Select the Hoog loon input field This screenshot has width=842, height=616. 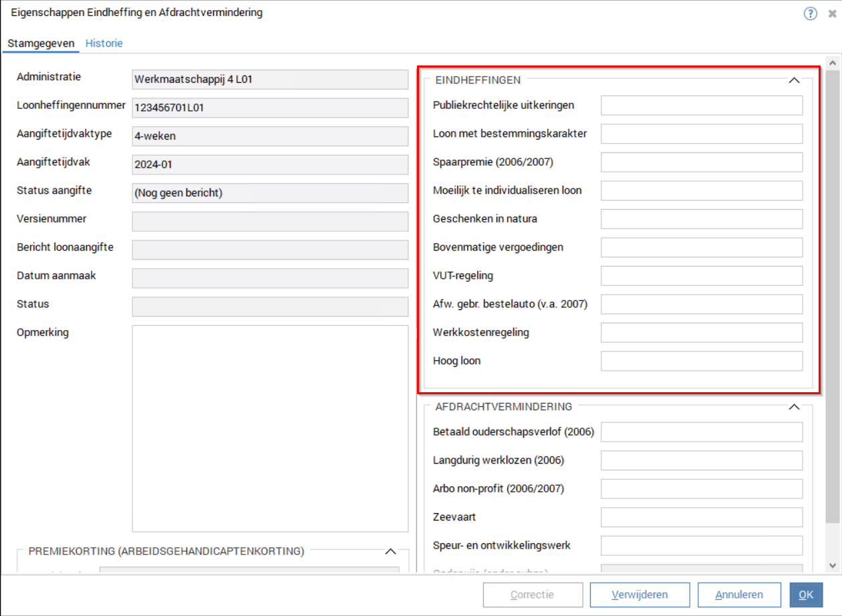(x=701, y=361)
